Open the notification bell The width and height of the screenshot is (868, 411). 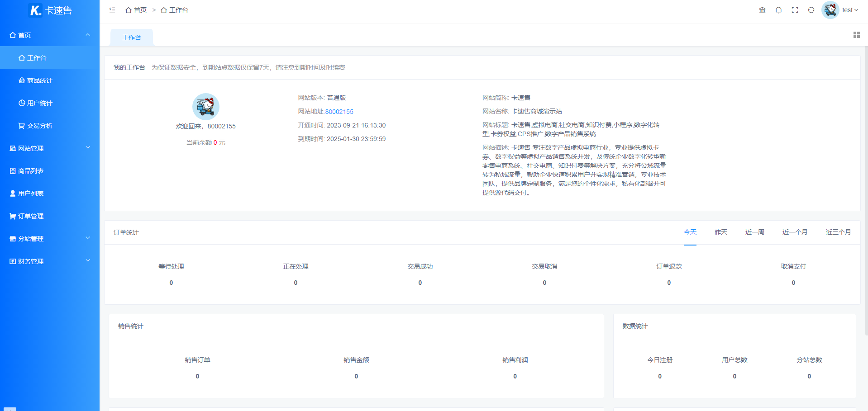[x=778, y=10]
